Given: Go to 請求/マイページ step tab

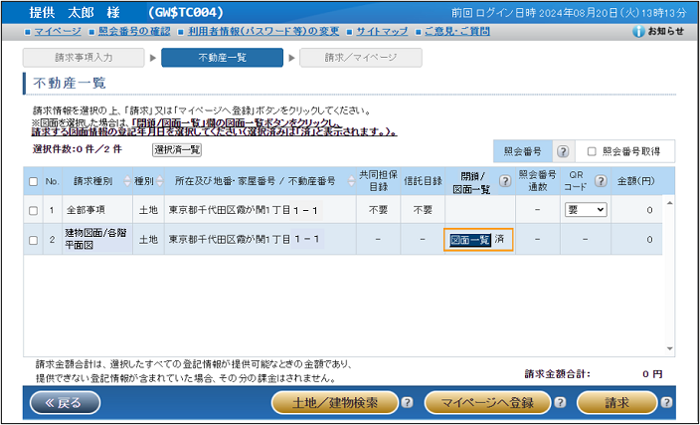Looking at the screenshot, I should (x=361, y=58).
